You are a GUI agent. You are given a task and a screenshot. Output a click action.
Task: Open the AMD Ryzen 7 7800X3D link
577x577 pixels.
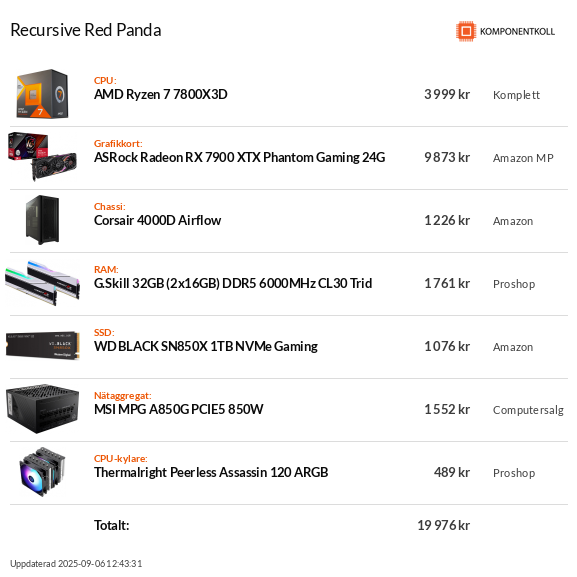click(160, 95)
